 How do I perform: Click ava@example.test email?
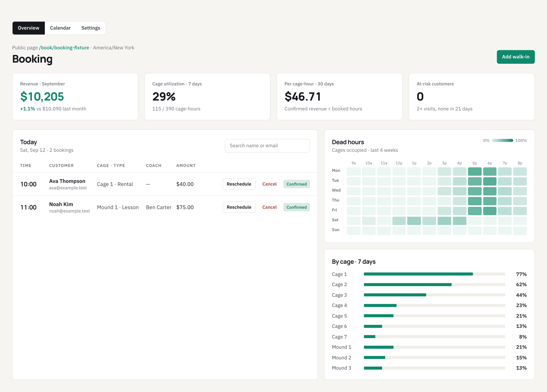[x=68, y=188]
